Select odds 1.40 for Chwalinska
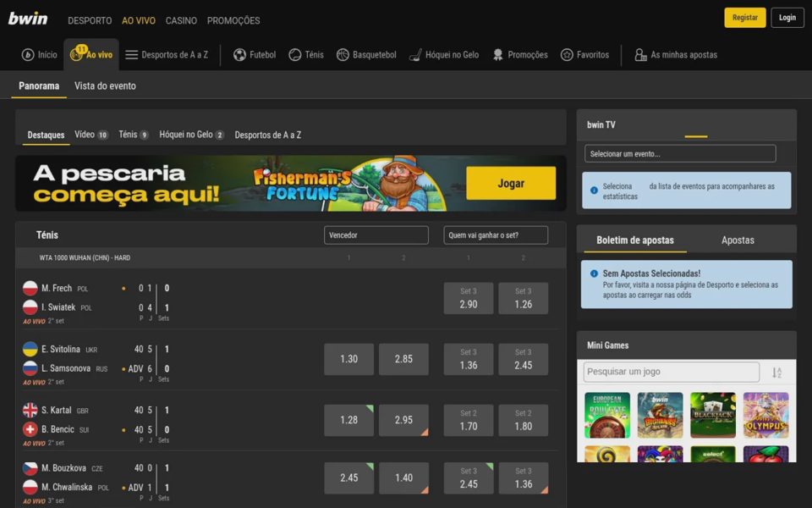The width and height of the screenshot is (812, 508). pyautogui.click(x=403, y=478)
